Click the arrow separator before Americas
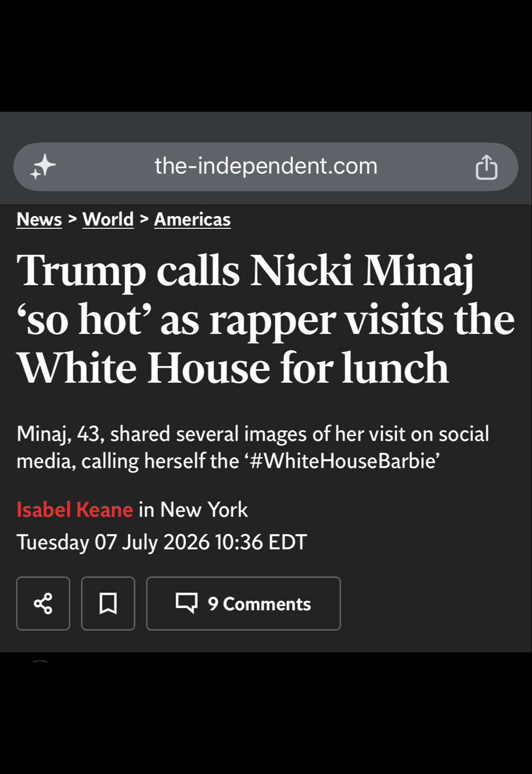Image resolution: width=532 pixels, height=774 pixels. click(144, 219)
